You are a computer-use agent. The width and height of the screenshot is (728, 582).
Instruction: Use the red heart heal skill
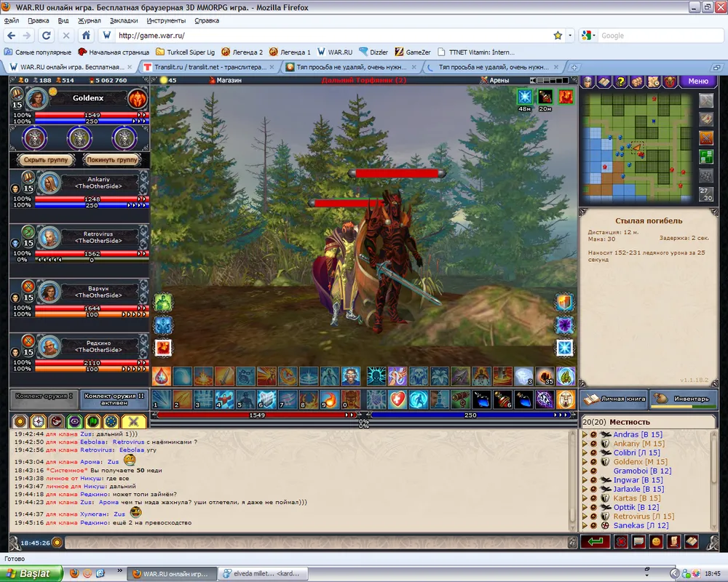pos(397,399)
